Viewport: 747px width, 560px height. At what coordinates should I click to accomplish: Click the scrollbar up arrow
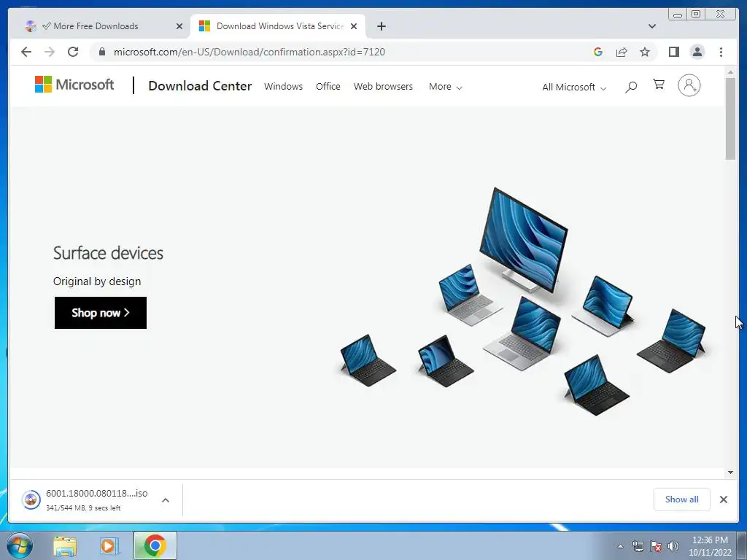[x=730, y=72]
